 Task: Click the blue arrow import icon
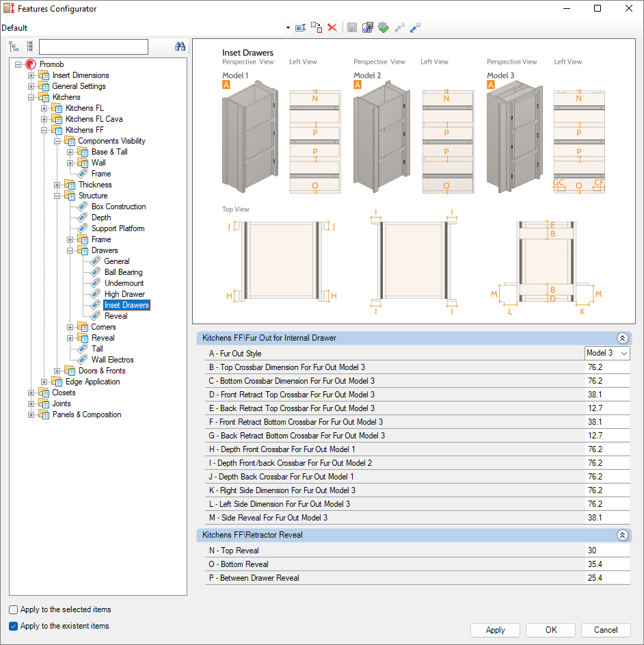click(x=415, y=27)
